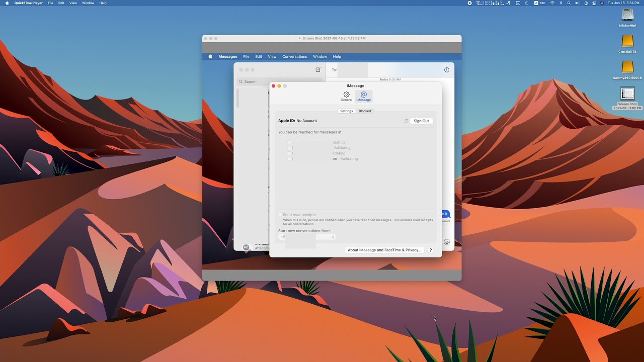
Task: Click the running figure menu bar icon
Action: coord(508,3)
